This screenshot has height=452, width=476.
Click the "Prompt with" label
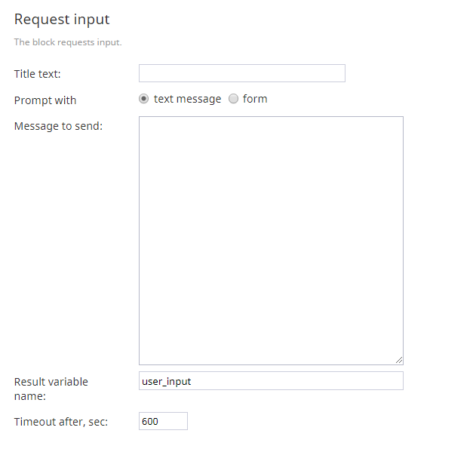45,100
